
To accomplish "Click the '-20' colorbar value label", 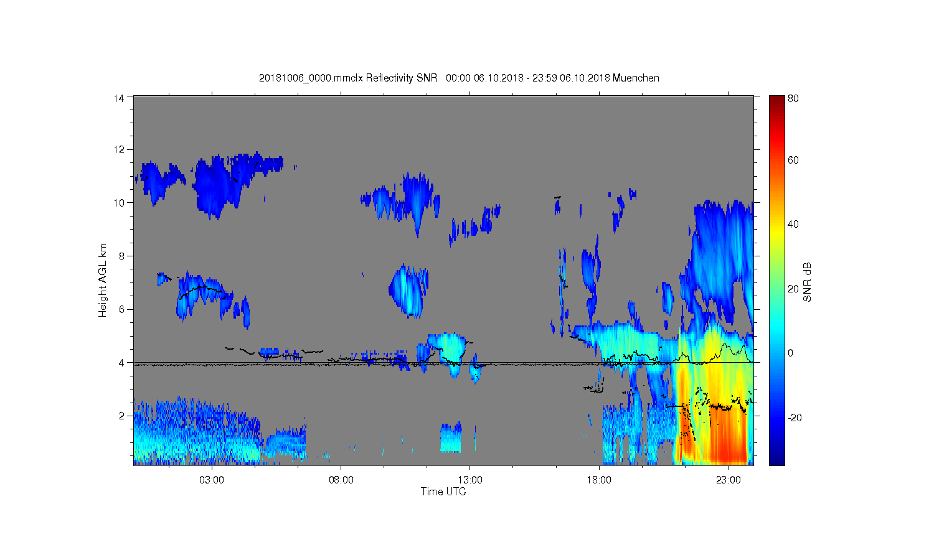I will (x=795, y=418).
